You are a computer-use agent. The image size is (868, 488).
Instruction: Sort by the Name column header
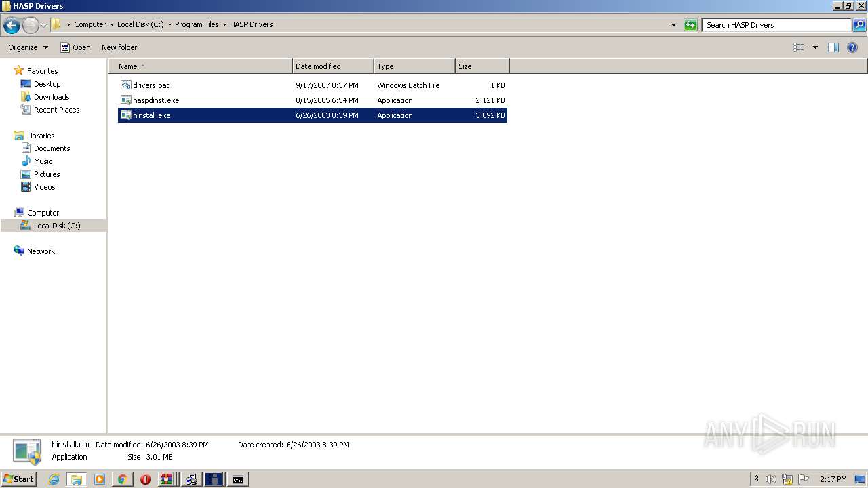coord(200,66)
